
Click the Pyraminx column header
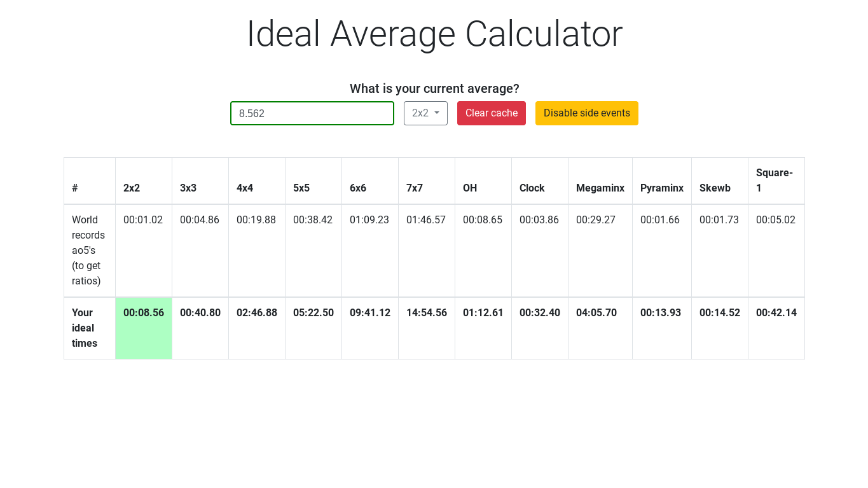[662, 188]
